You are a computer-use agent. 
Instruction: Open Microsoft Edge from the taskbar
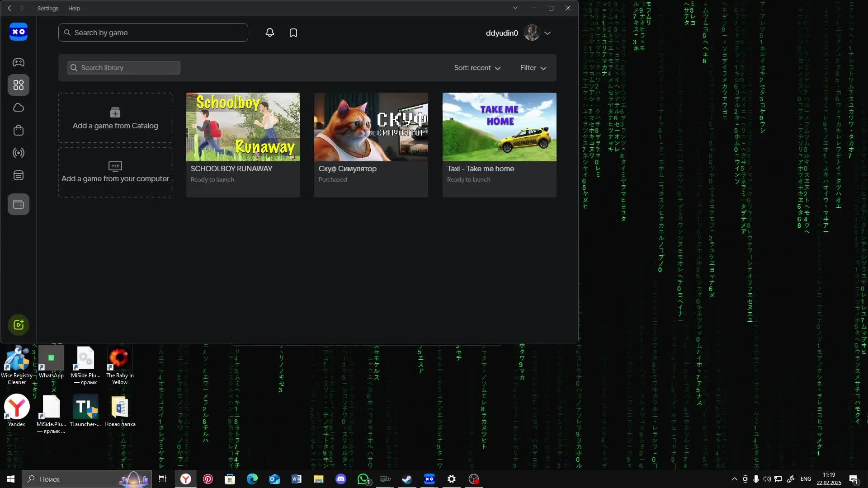click(x=252, y=479)
